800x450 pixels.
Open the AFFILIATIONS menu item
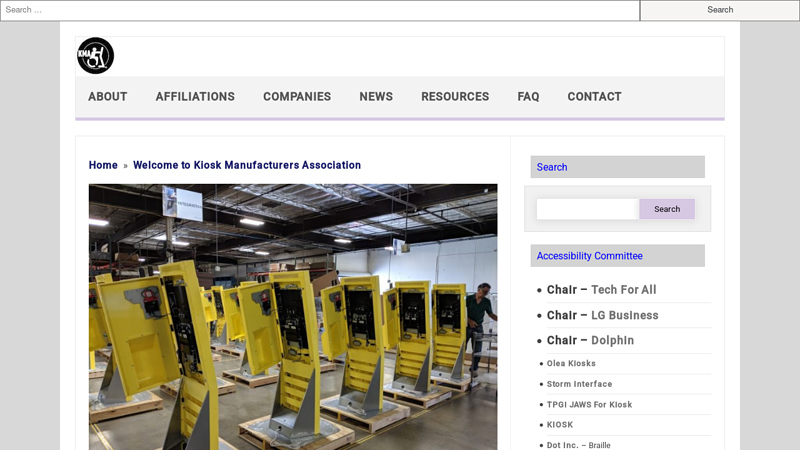tap(195, 96)
